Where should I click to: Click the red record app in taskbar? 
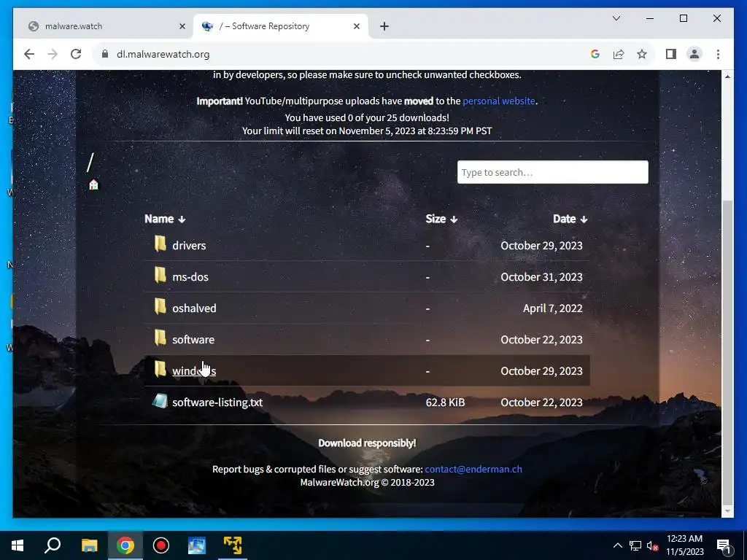(x=161, y=545)
